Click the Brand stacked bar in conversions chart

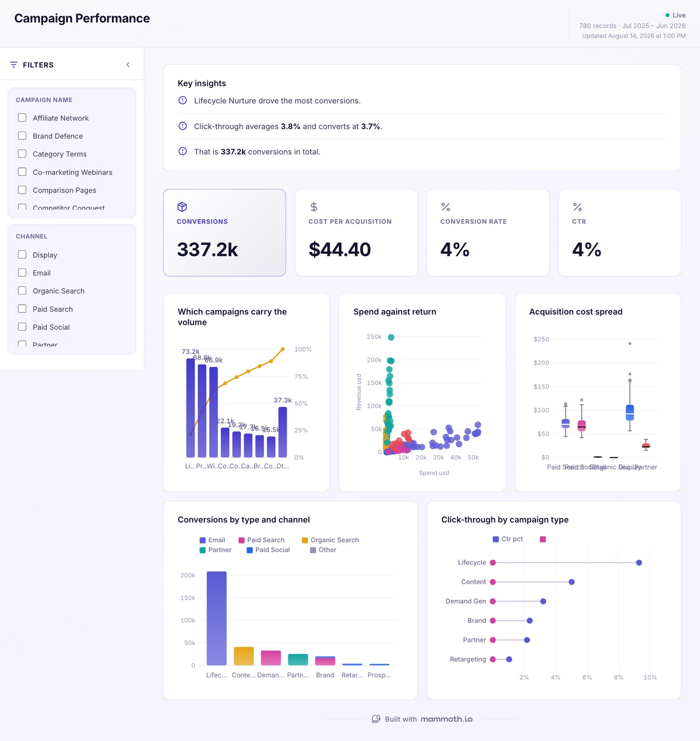(325, 661)
